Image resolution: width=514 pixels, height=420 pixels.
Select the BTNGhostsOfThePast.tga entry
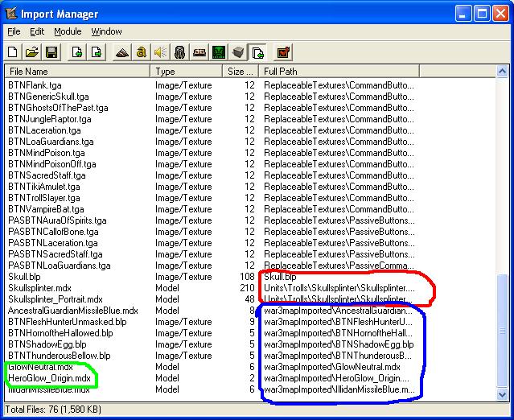[58, 108]
